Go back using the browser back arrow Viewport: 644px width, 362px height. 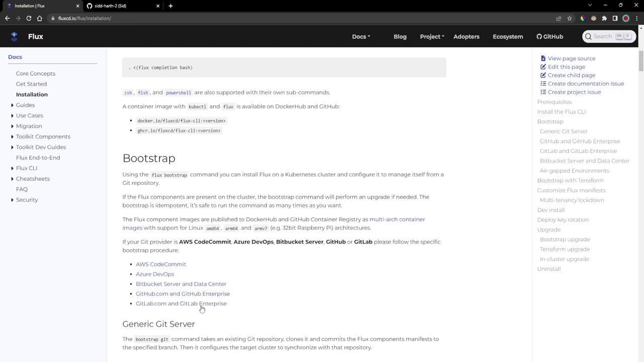[7, 18]
